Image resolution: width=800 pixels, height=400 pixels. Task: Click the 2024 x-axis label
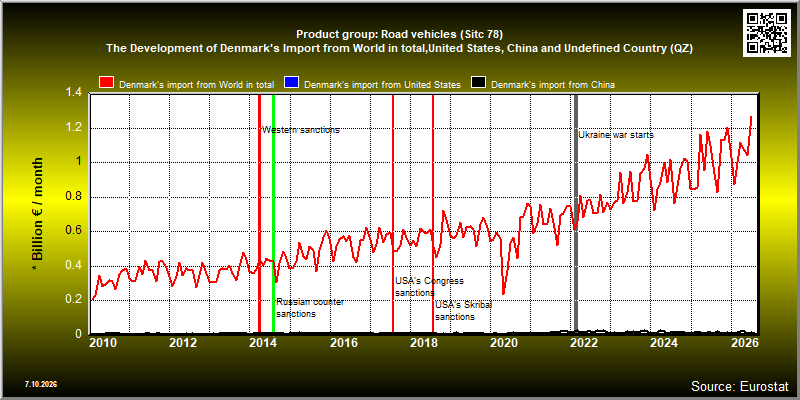[x=664, y=343]
